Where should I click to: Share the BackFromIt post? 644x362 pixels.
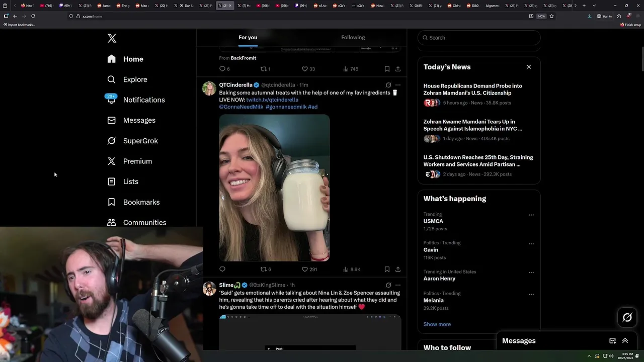tap(398, 69)
